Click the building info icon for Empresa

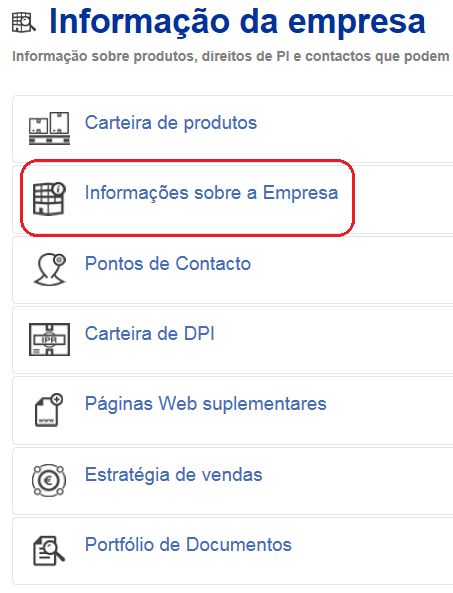(49, 199)
